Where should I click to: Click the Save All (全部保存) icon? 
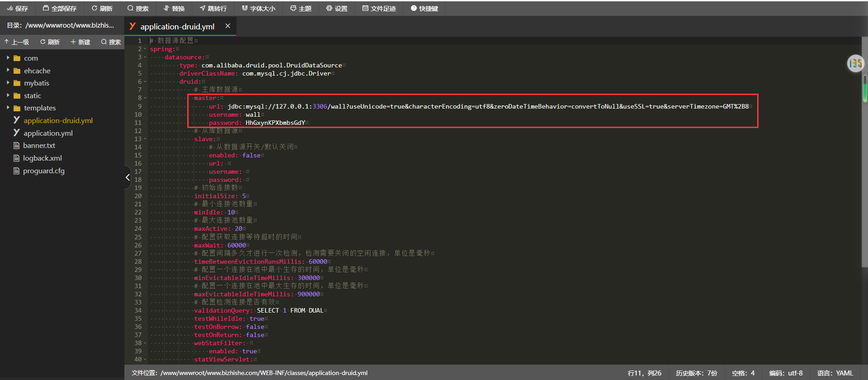[x=59, y=9]
